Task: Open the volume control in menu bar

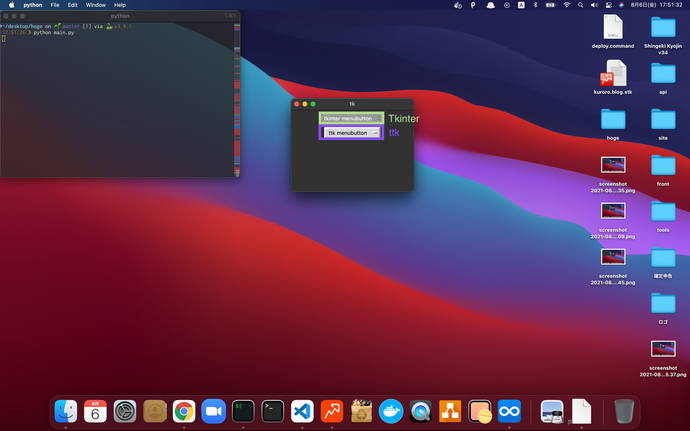Action: pos(595,5)
